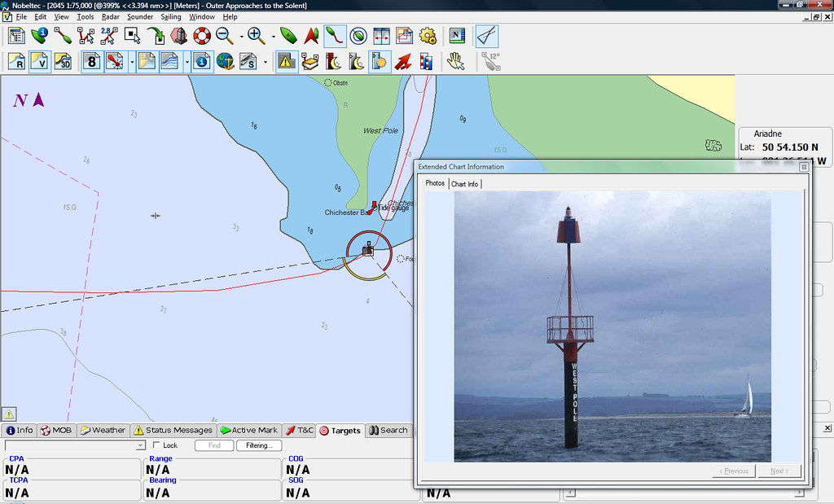The height and width of the screenshot is (504, 834).
Task: Toggle the chart info i button
Action: (x=202, y=62)
